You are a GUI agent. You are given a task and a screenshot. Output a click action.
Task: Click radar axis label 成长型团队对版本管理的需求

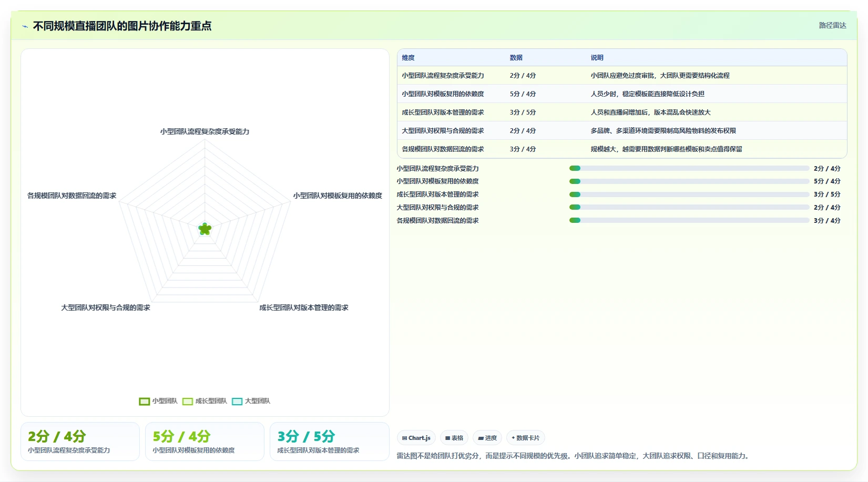[x=304, y=307]
